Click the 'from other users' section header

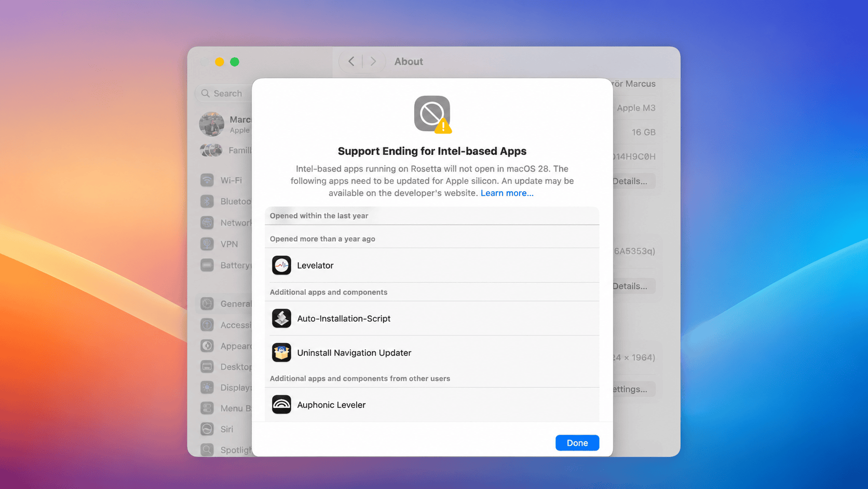[x=360, y=378]
